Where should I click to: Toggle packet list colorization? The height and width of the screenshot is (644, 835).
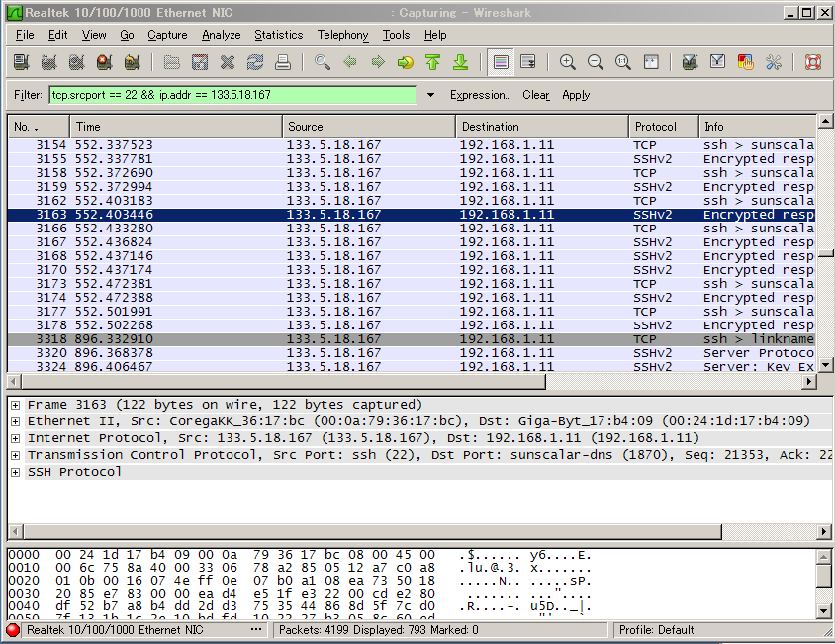pos(501,62)
